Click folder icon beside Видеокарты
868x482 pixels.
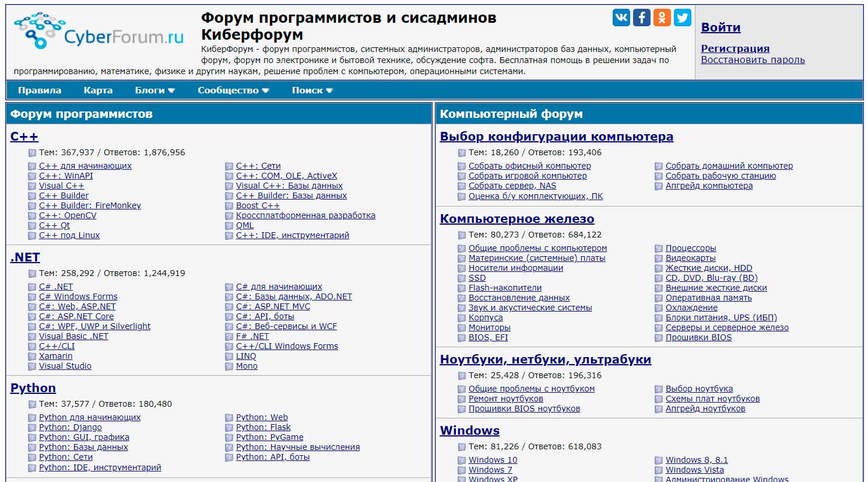(659, 259)
